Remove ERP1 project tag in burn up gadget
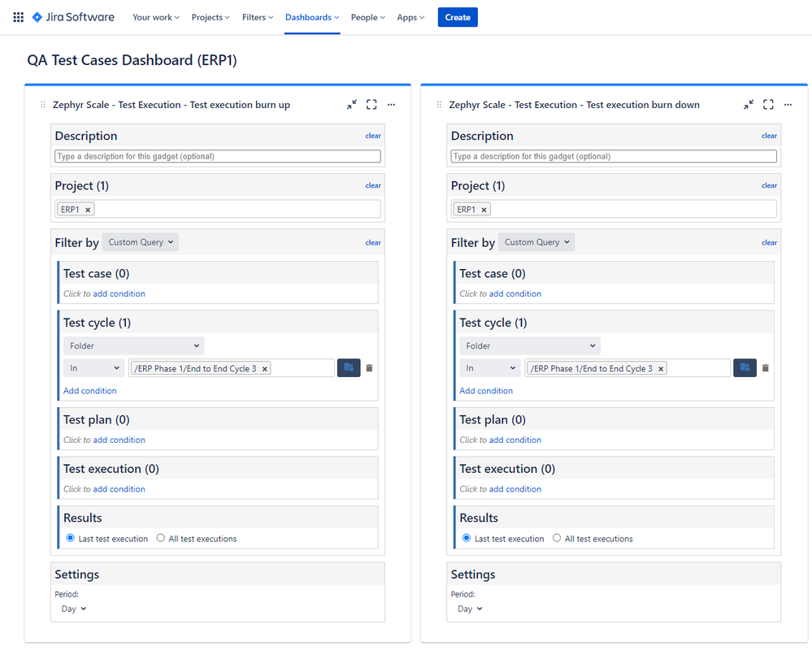 88,210
